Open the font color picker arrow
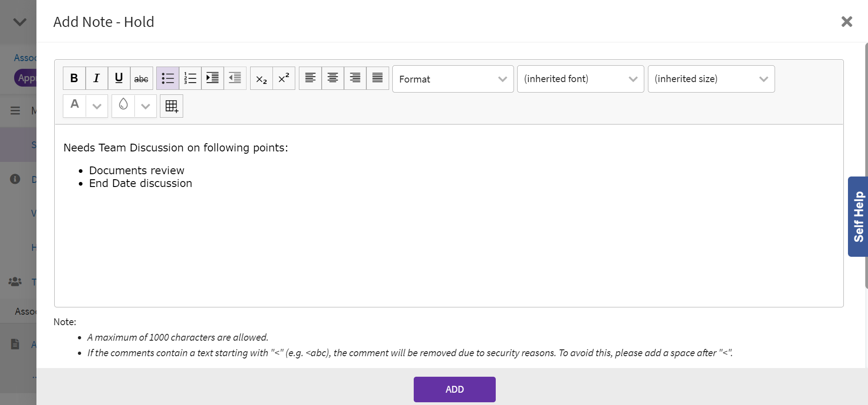The height and width of the screenshot is (405, 868). (x=97, y=106)
